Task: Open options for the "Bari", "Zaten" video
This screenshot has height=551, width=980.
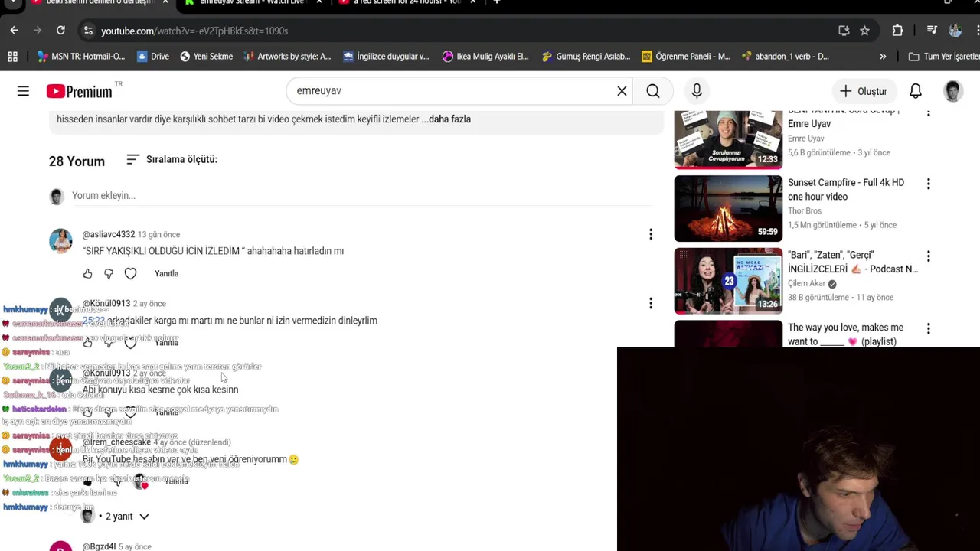Action: point(928,256)
